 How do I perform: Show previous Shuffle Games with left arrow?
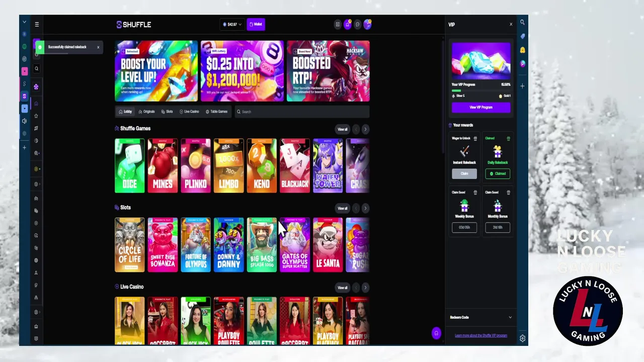(356, 129)
